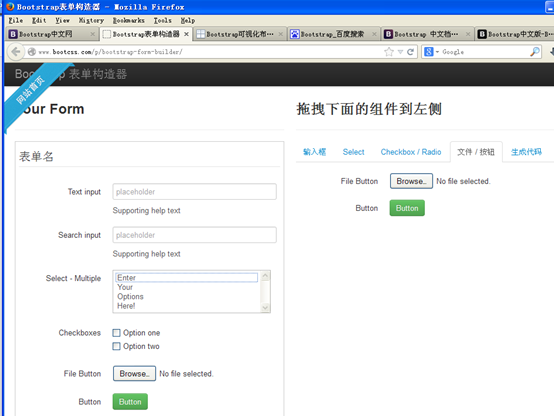Reload the page with the refresh icon
554x416 pixels.
(410, 52)
